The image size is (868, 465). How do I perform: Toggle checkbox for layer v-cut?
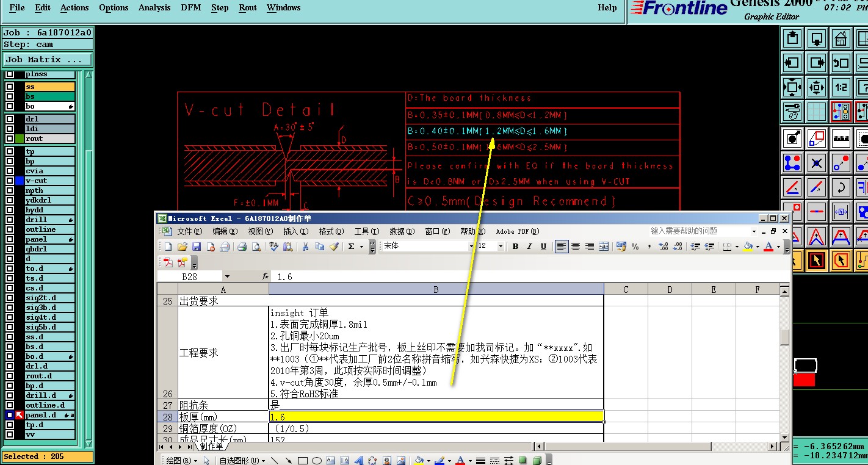10,181
